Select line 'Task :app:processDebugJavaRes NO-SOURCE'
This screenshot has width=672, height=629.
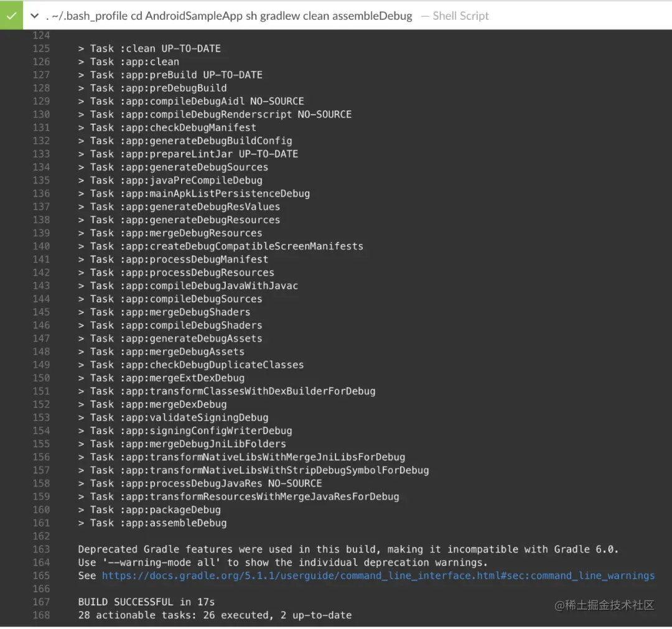click(x=200, y=483)
